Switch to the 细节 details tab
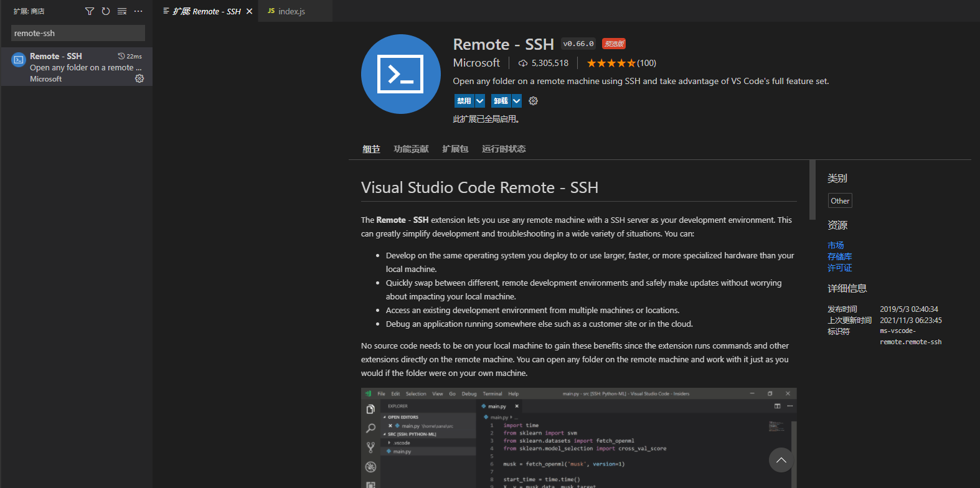The height and width of the screenshot is (488, 980). (x=371, y=149)
